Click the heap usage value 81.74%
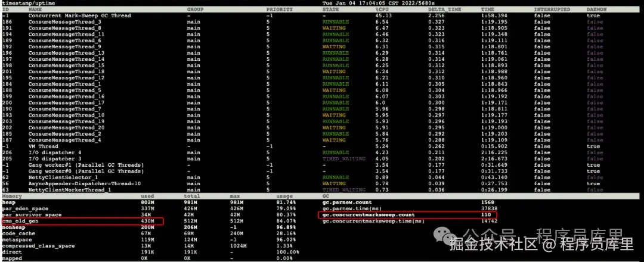Image resolution: width=644 pixels, height=262 pixels. (x=286, y=202)
